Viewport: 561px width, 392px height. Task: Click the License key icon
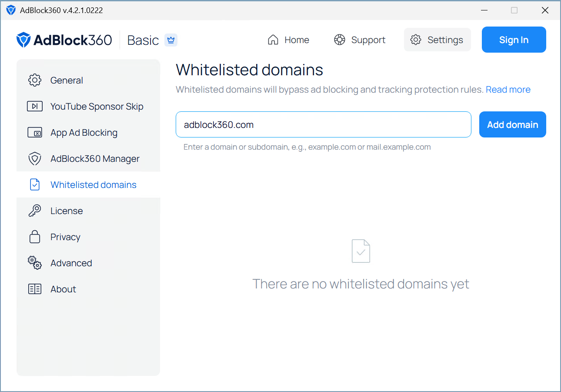(35, 211)
